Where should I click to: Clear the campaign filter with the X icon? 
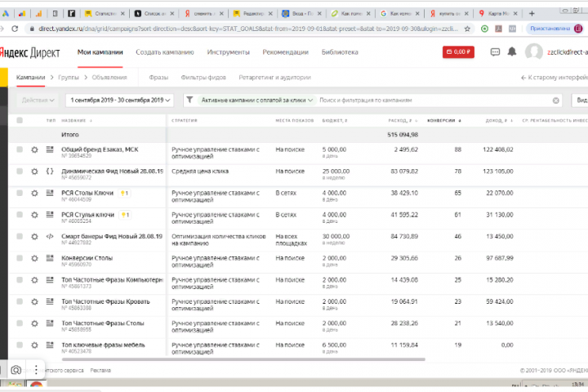pyautogui.click(x=556, y=100)
